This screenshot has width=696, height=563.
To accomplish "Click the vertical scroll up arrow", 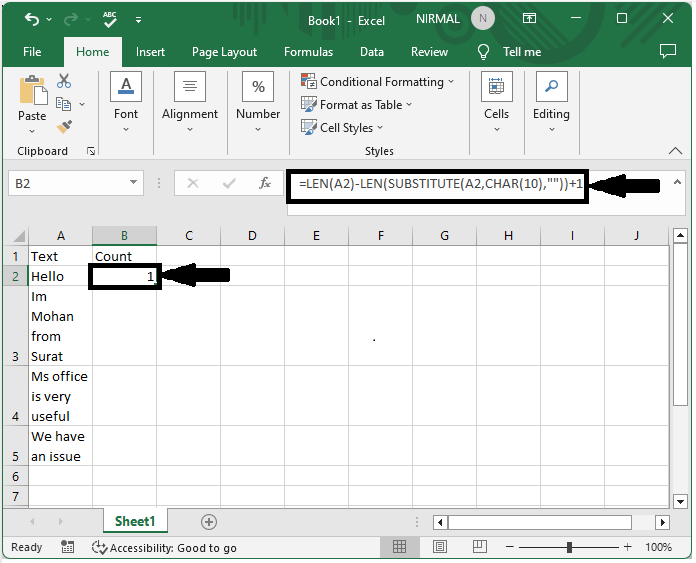I will 680,235.
